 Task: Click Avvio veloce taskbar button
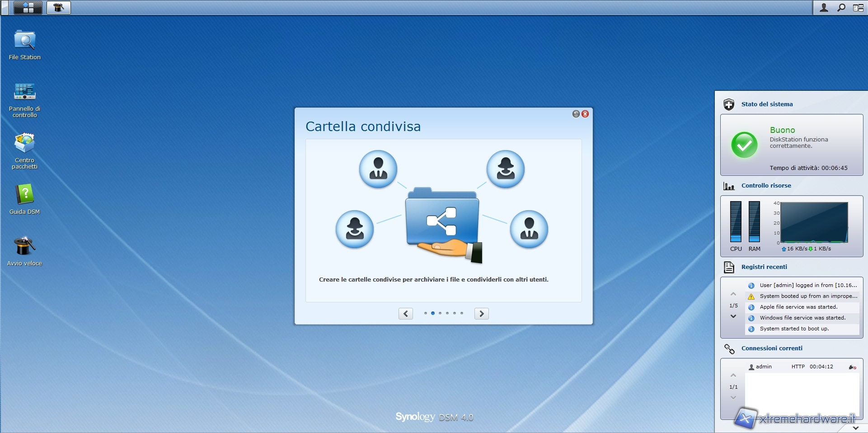tap(59, 8)
